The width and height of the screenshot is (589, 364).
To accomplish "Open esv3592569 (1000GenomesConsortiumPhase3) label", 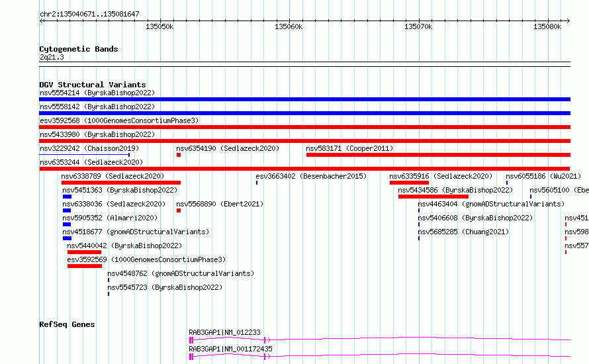I will click(146, 259).
